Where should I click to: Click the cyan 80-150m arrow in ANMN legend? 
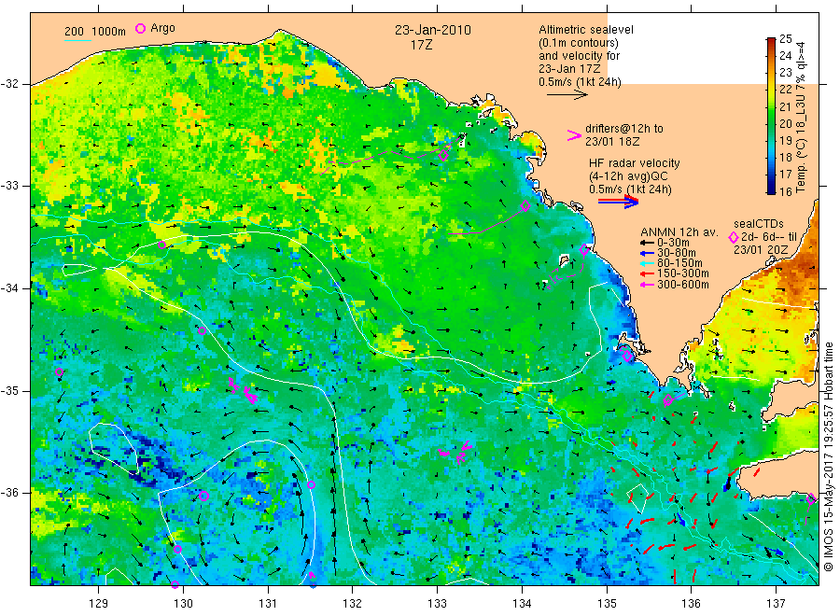[x=647, y=263]
